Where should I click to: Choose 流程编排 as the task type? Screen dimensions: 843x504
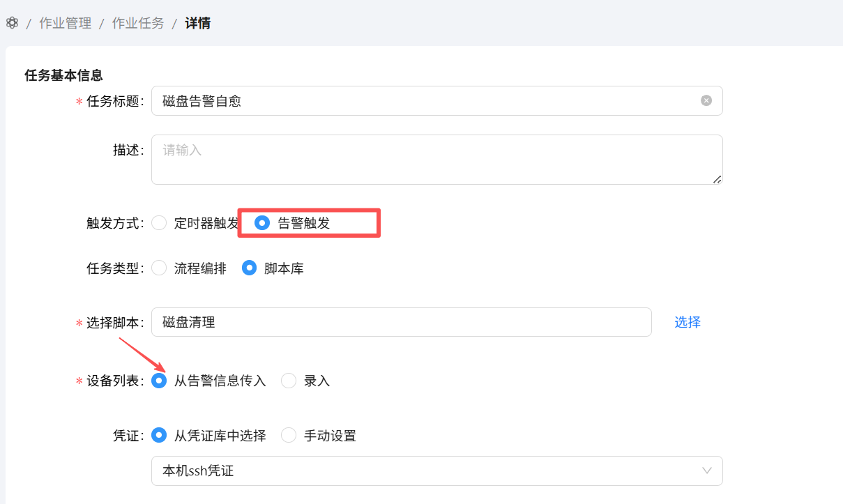click(160, 268)
